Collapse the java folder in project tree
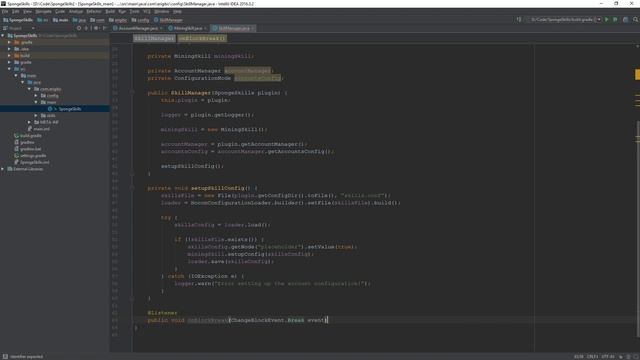The image size is (640, 360). [x=23, y=82]
